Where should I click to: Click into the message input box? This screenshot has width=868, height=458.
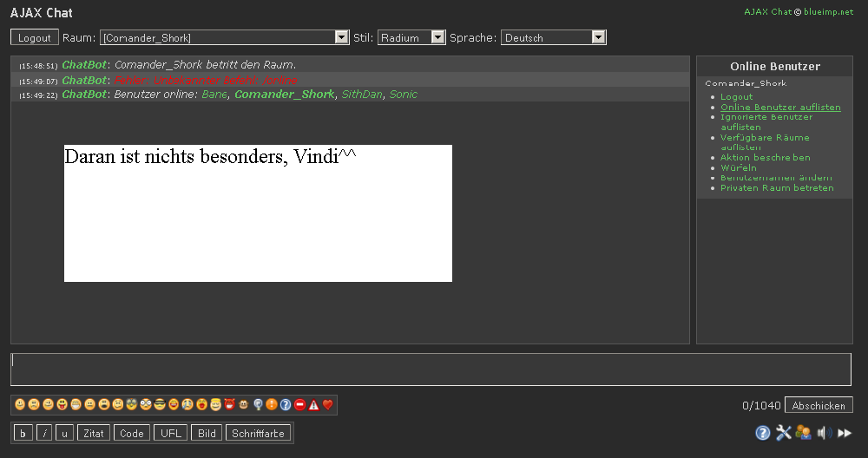coord(431,369)
